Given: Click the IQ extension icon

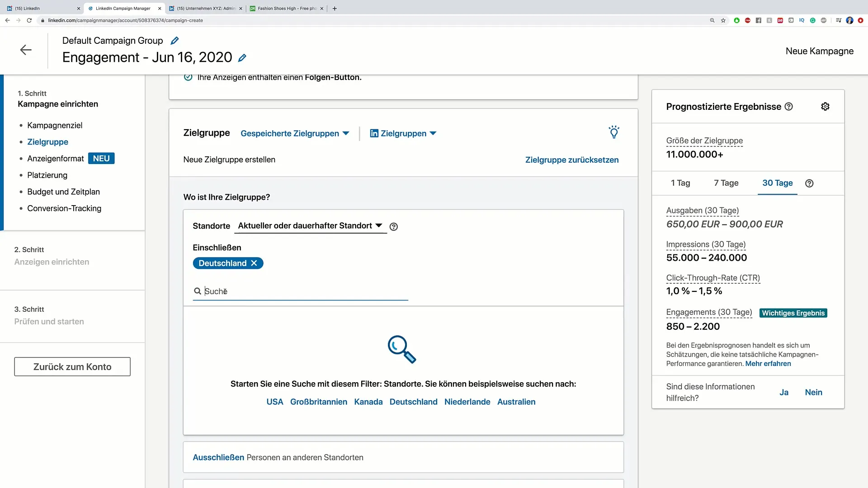Looking at the screenshot, I should tap(802, 20).
